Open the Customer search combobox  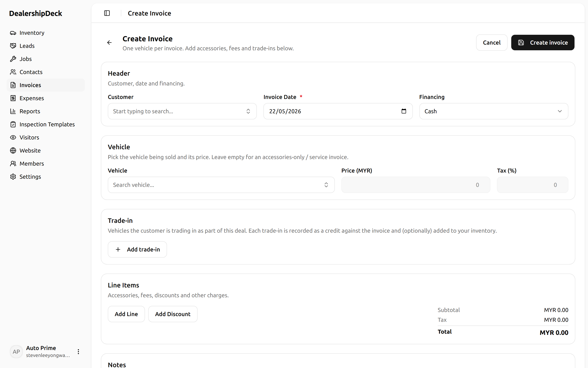coord(182,111)
